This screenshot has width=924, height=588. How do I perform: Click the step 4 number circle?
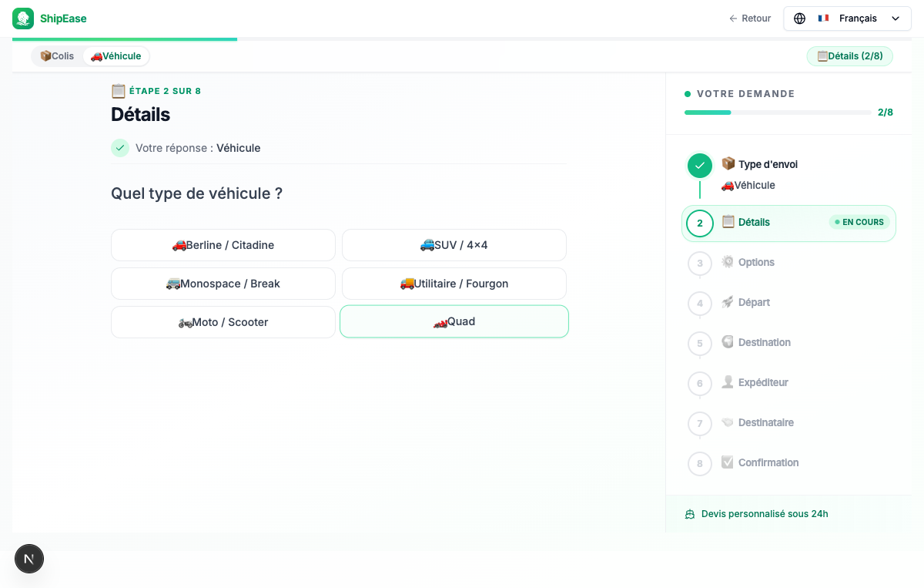click(x=700, y=304)
